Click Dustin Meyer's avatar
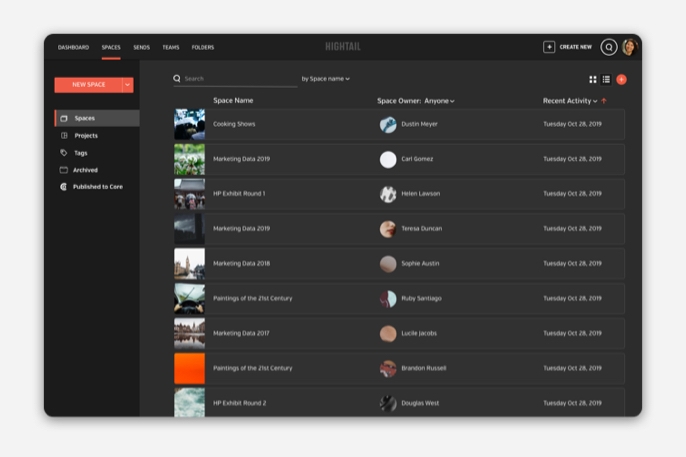The height and width of the screenshot is (457, 686). click(x=388, y=125)
